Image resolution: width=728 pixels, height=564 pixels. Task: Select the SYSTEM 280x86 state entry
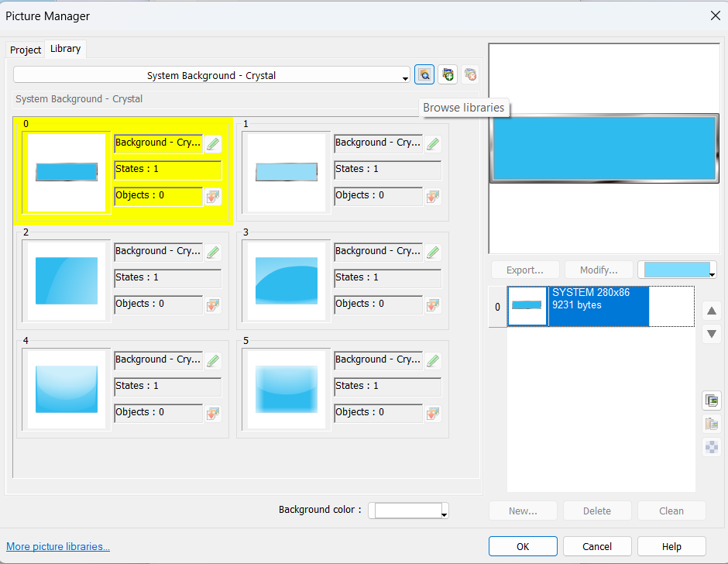[598, 306]
